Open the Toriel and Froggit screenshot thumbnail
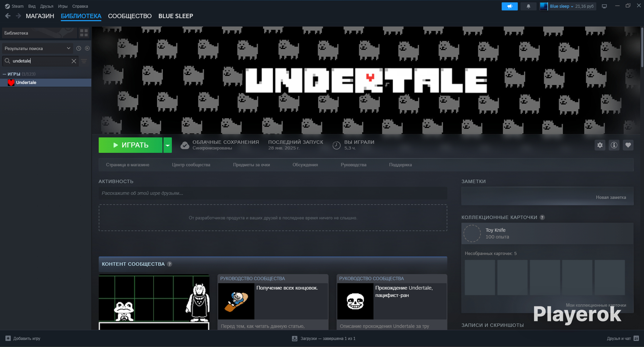This screenshot has width=644, height=347. pyautogui.click(x=154, y=302)
